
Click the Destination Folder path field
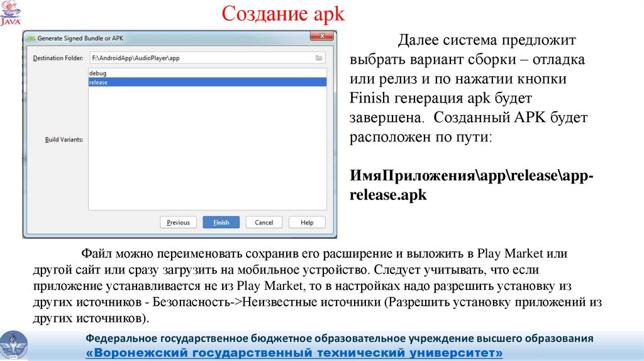201,58
